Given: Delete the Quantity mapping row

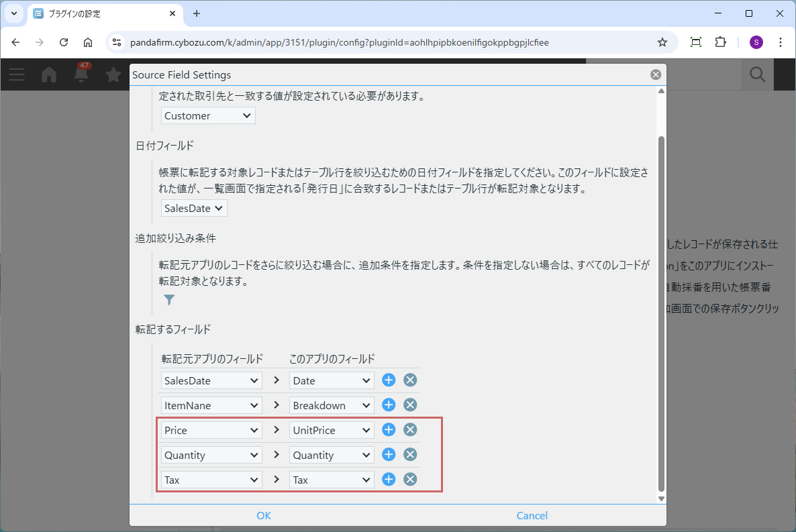Looking at the screenshot, I should point(410,455).
